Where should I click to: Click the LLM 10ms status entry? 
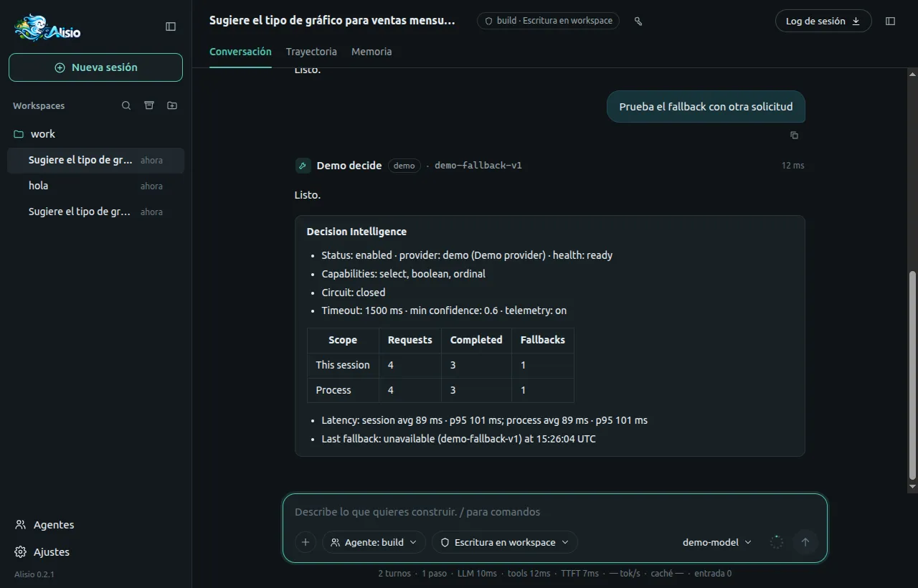tap(477, 574)
